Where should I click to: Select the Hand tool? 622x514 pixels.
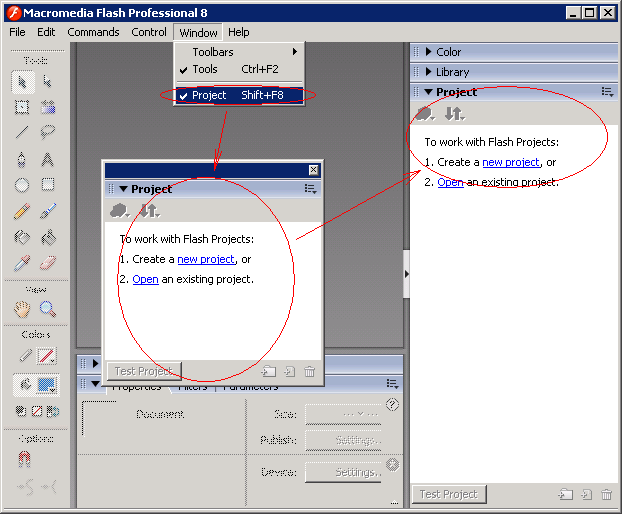pos(22,310)
